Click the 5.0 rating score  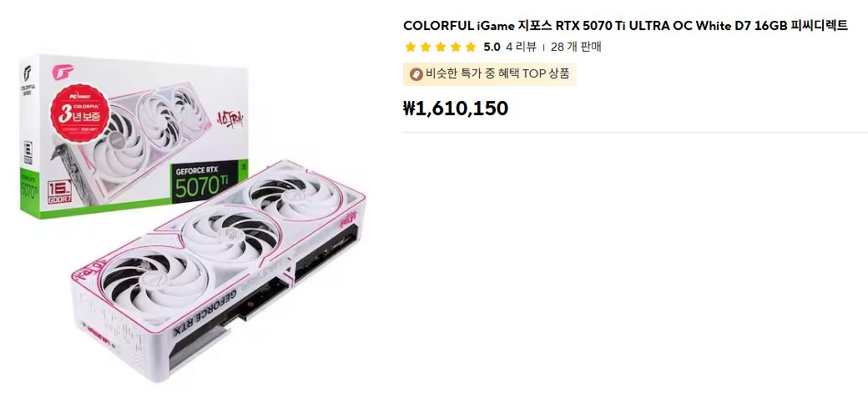492,47
